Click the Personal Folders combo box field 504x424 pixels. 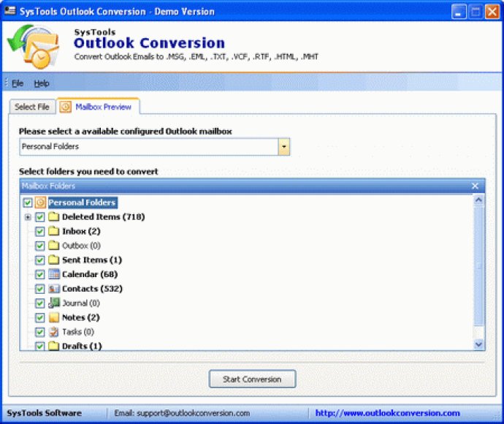(x=155, y=147)
